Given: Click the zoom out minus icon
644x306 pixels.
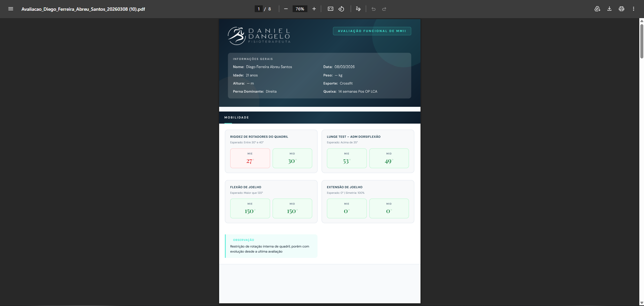Looking at the screenshot, I should coord(286,9).
